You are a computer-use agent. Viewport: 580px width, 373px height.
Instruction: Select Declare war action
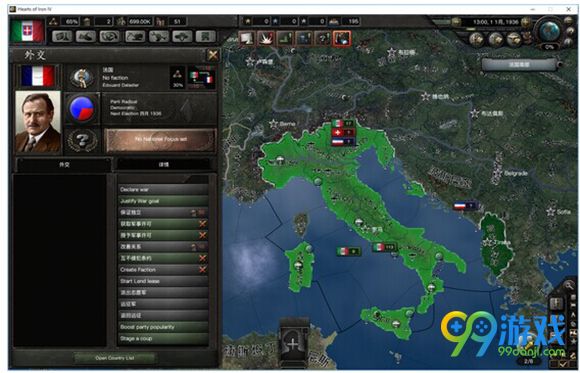pyautogui.click(x=163, y=189)
